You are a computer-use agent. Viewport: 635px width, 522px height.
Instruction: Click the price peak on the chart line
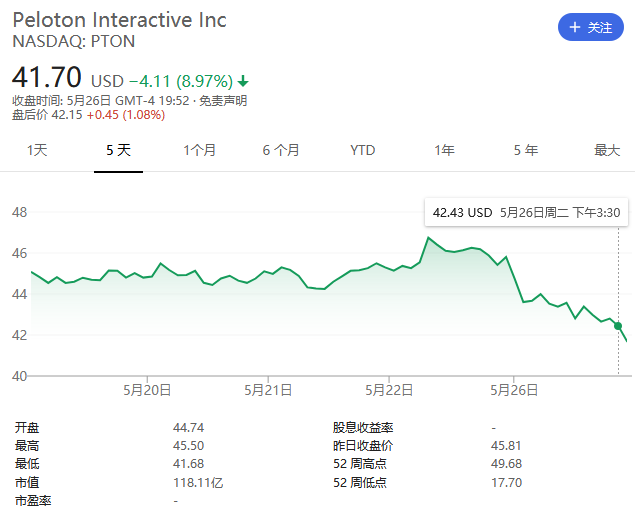point(429,238)
